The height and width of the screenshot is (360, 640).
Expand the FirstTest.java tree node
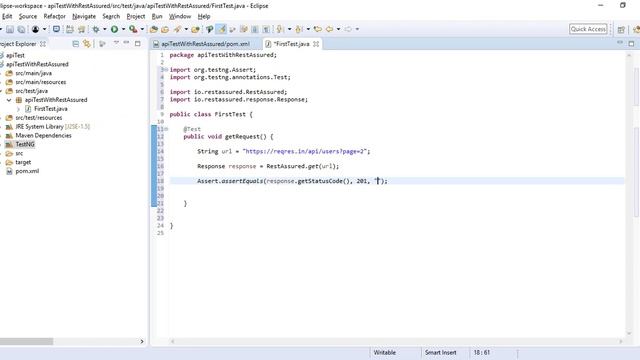tap(18, 109)
